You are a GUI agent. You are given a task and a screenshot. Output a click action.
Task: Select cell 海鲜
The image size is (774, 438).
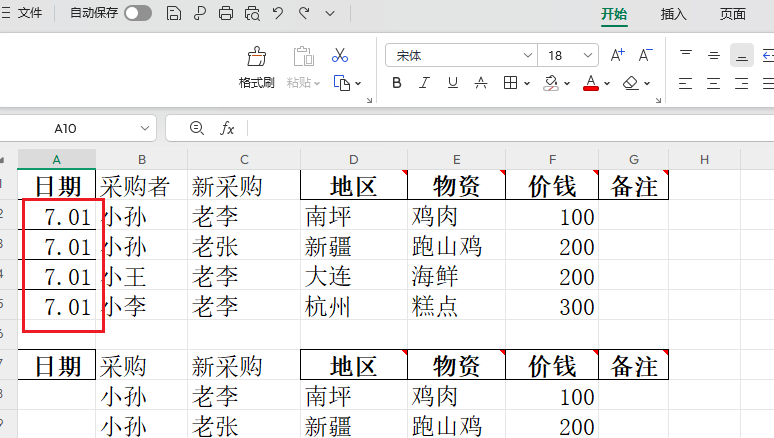tap(456, 277)
